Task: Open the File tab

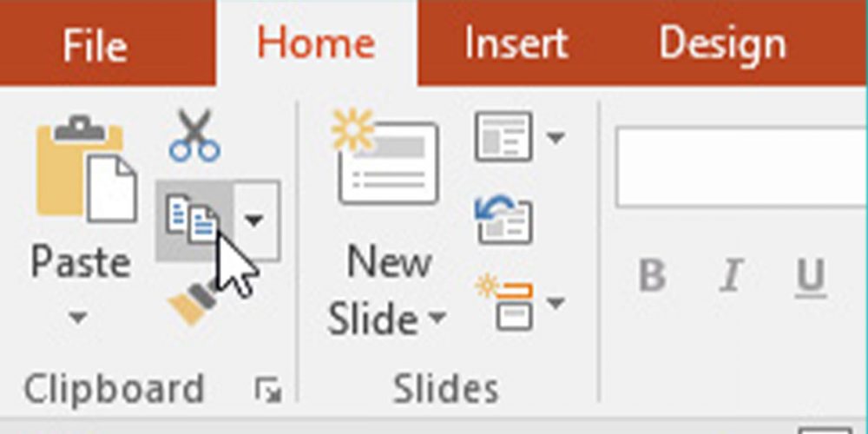Action: click(96, 45)
